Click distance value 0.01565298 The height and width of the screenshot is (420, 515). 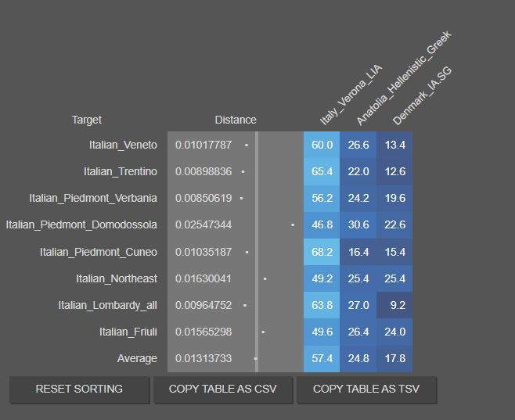tap(203, 332)
